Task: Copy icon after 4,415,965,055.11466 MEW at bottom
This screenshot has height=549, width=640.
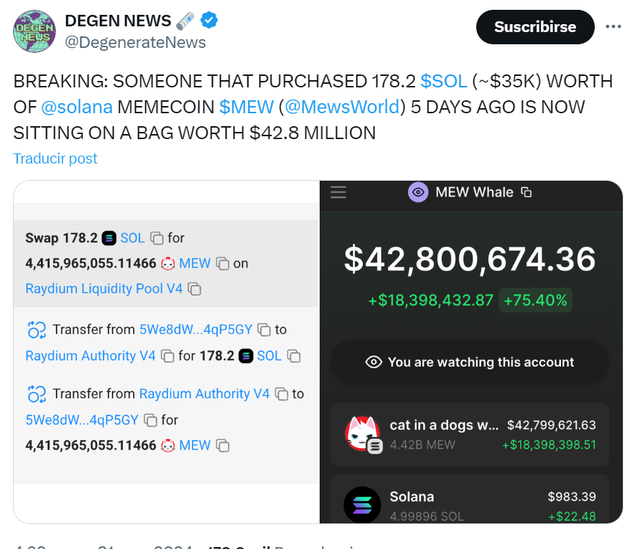Action: coord(222,445)
